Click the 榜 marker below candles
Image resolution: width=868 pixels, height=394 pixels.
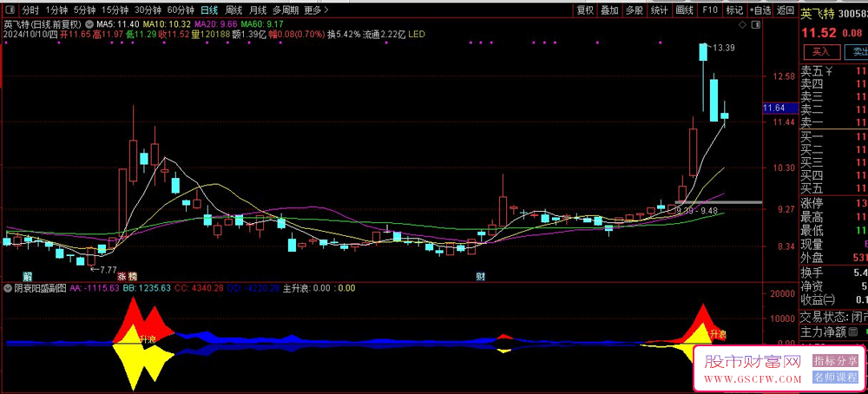click(132, 276)
